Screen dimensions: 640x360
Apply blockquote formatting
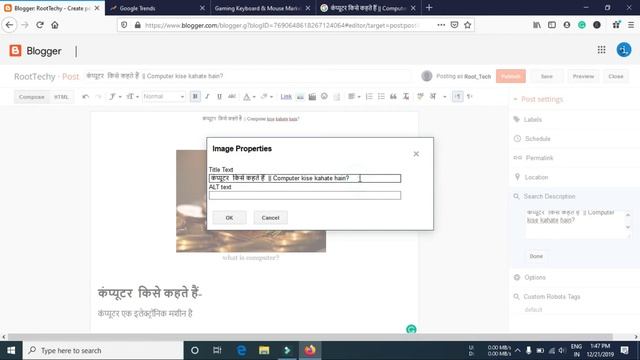tap(393, 97)
